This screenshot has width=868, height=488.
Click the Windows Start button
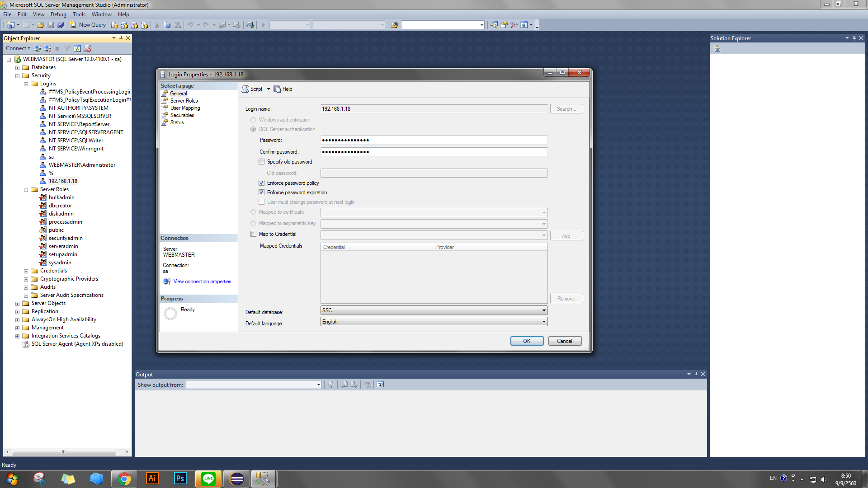pos(12,479)
